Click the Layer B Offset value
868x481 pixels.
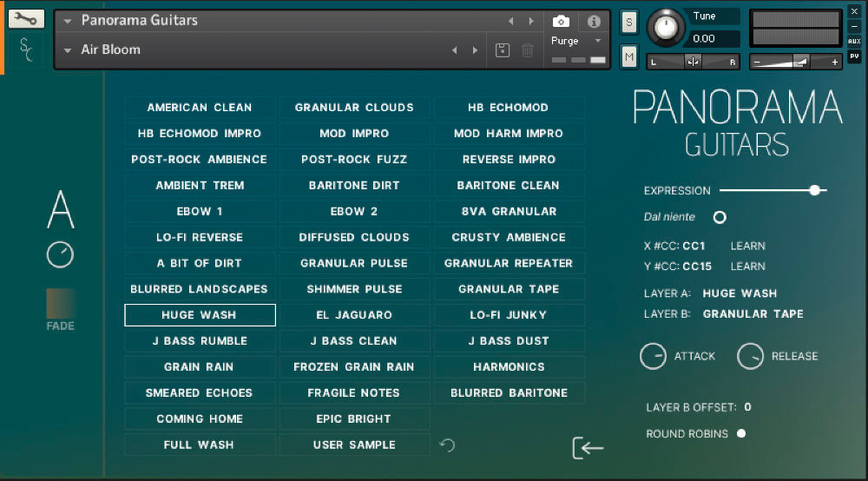click(747, 407)
